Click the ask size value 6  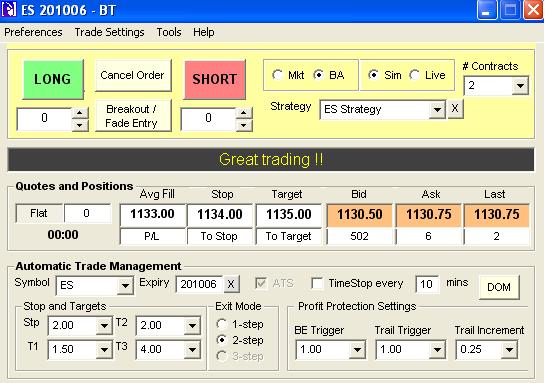[x=429, y=236]
